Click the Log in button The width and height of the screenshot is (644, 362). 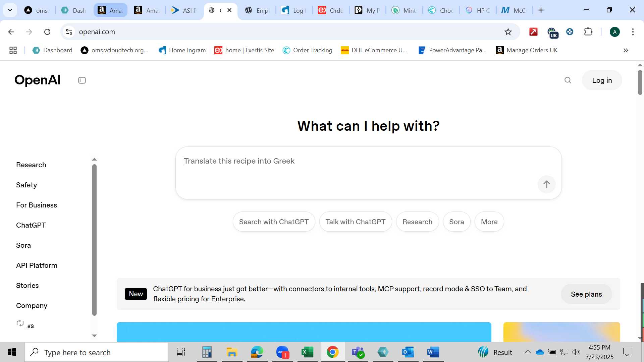point(602,80)
